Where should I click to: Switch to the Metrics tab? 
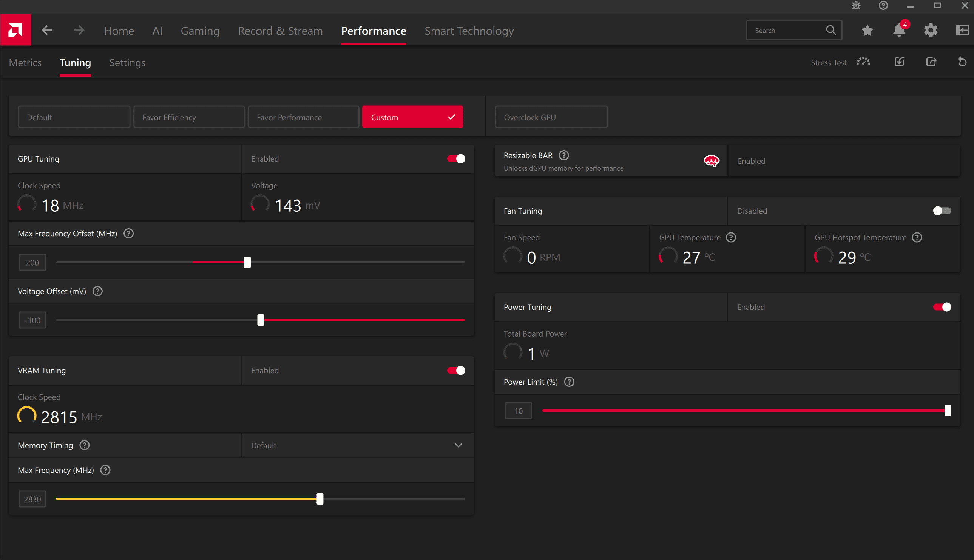click(x=25, y=63)
